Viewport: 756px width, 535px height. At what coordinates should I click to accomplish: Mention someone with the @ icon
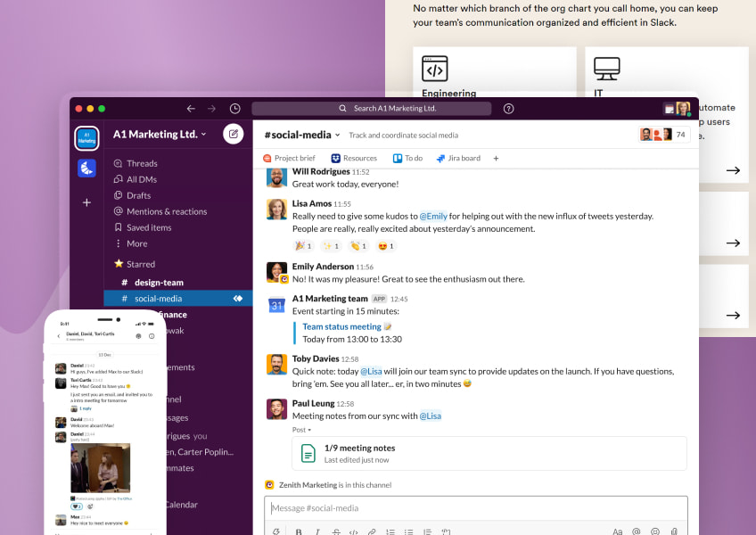pos(637,531)
